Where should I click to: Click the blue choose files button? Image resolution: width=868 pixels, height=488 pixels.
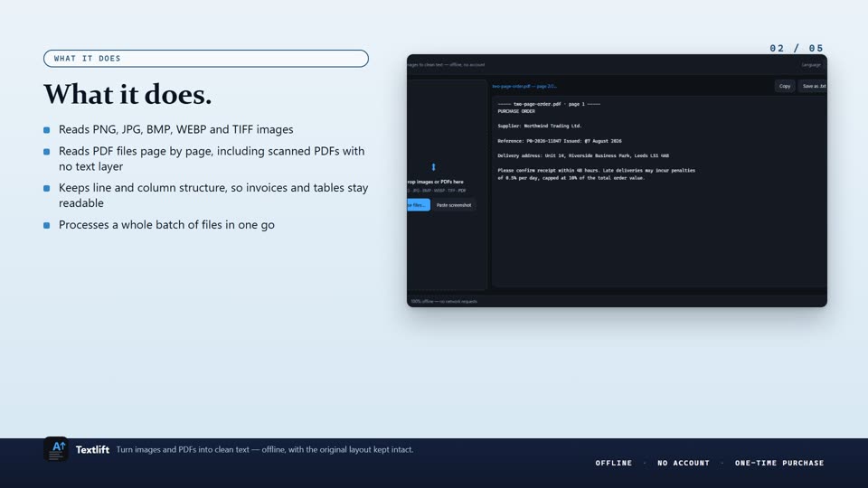[419, 205]
